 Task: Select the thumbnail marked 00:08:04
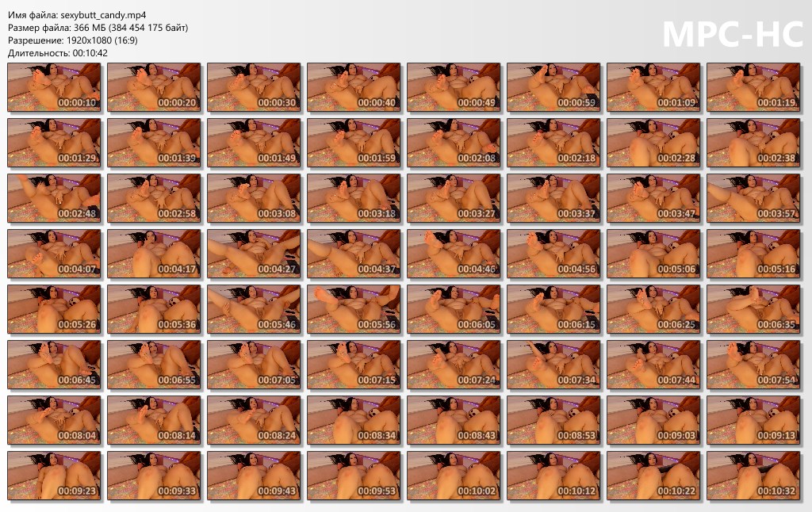[x=54, y=420]
